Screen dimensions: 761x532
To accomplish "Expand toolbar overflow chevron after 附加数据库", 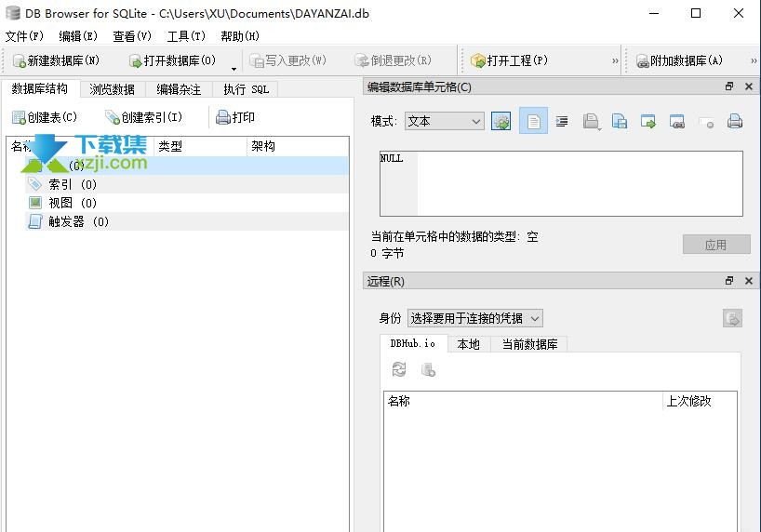I will click(x=754, y=60).
